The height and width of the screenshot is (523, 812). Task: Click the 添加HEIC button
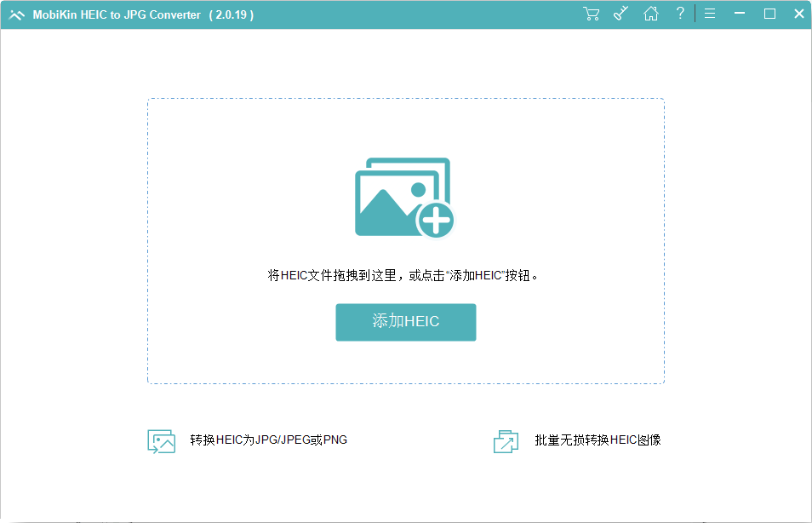point(406,322)
